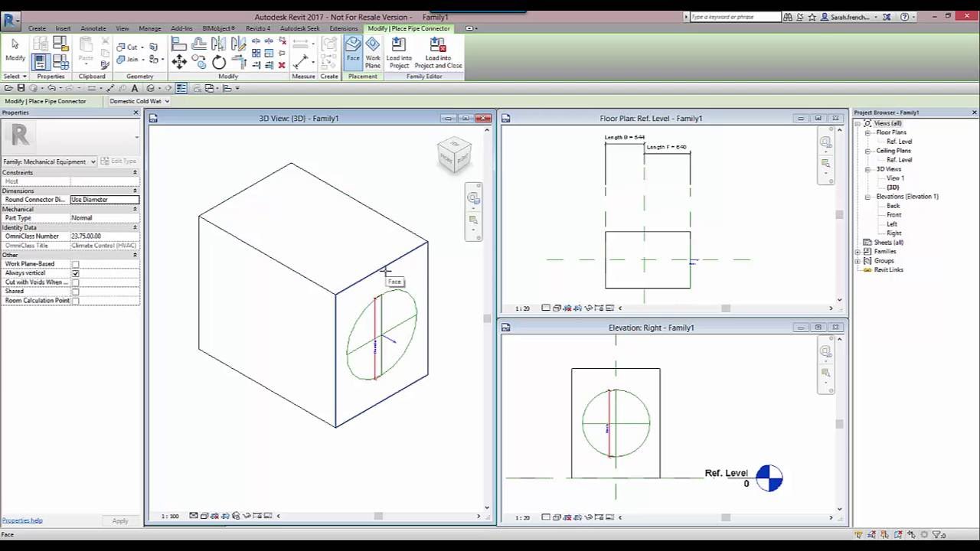
Task: Switch to the Annotate ribbon tab
Action: [93, 28]
